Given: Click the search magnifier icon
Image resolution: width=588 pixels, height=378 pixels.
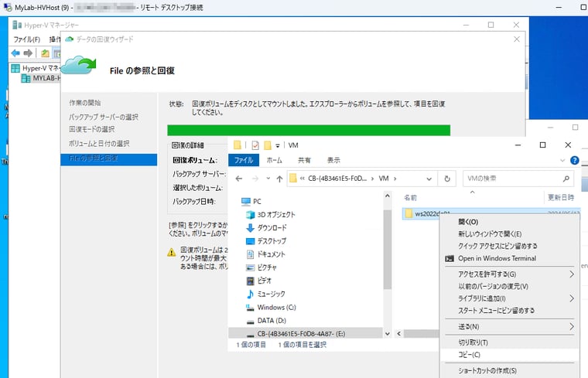Looking at the screenshot, I should coord(566,179).
